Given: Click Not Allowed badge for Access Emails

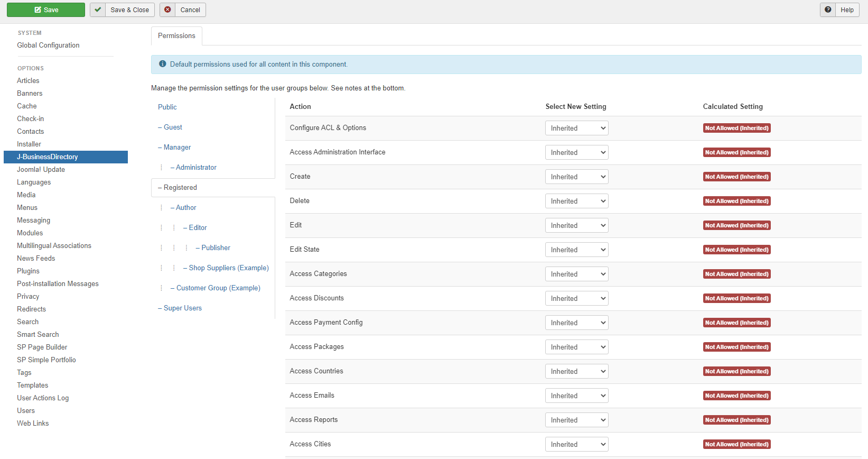Looking at the screenshot, I should point(736,396).
